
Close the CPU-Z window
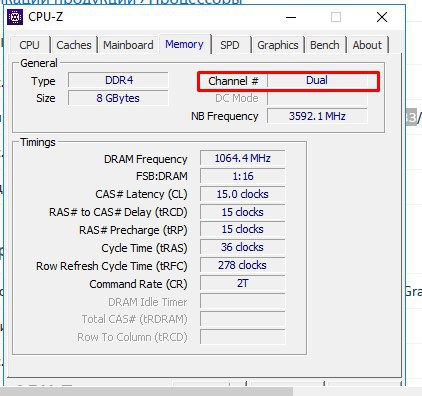click(382, 17)
